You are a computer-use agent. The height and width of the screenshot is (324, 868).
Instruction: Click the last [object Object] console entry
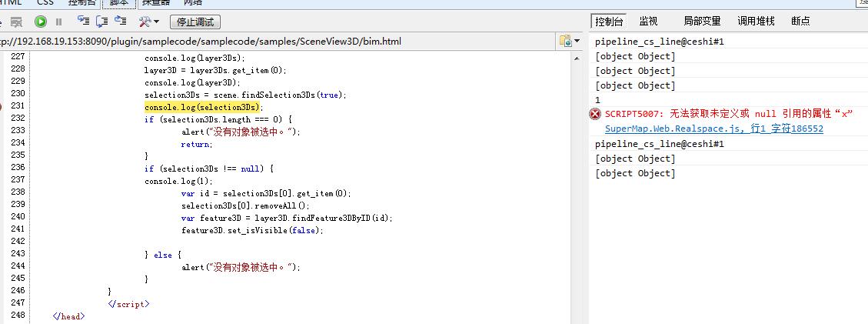[635, 173]
